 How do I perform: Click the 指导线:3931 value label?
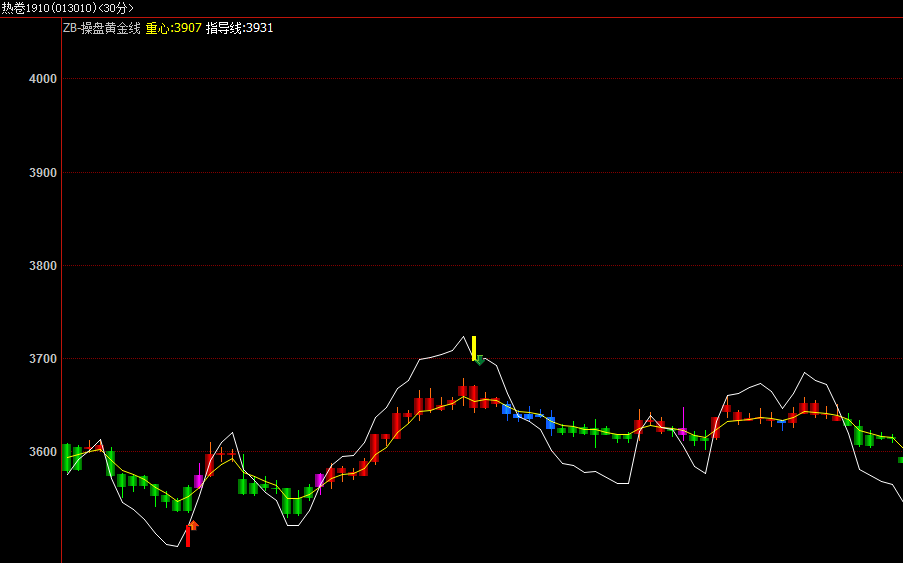[x=240, y=28]
